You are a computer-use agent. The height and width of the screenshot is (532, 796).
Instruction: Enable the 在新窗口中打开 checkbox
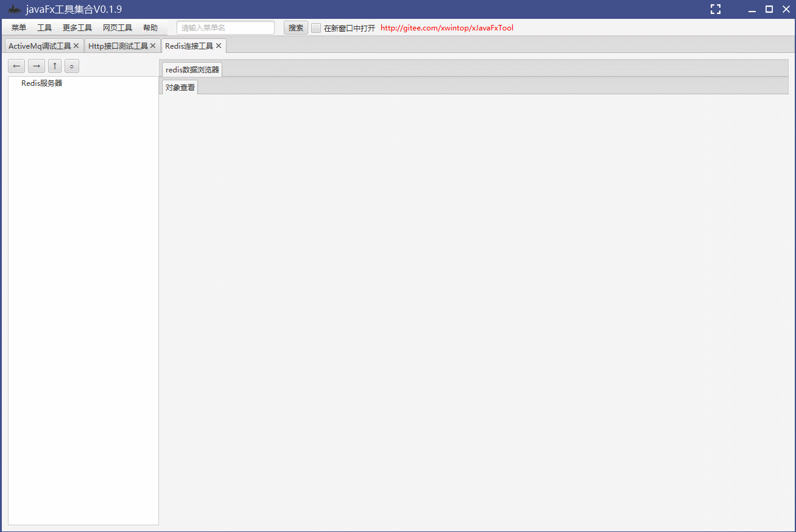coord(315,27)
